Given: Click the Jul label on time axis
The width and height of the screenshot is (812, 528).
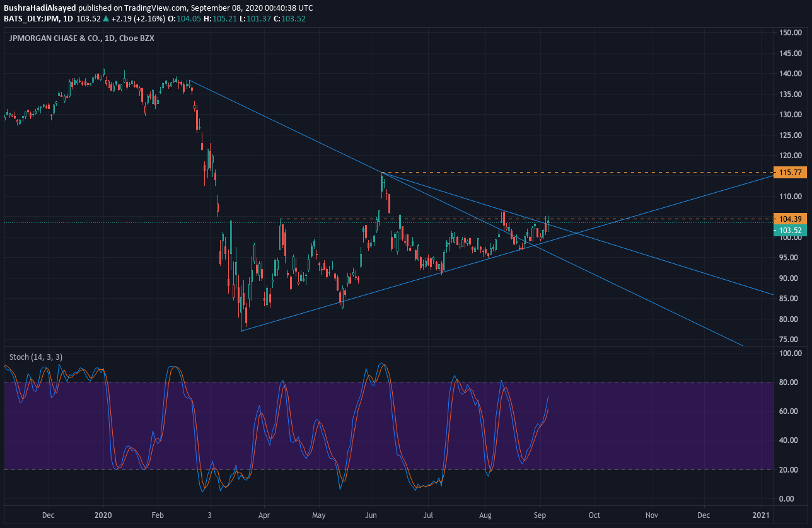Looking at the screenshot, I should click(427, 515).
